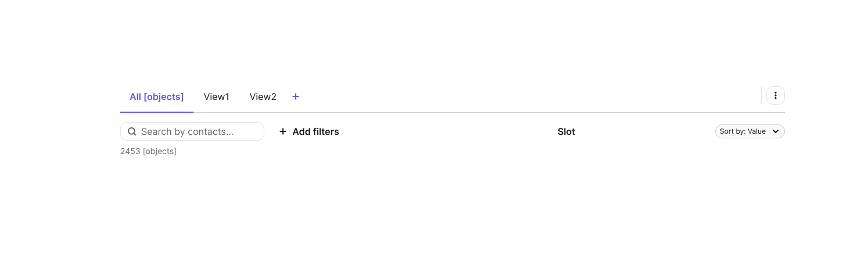Open the View1 tab
The image size is (868, 268).
[217, 97]
